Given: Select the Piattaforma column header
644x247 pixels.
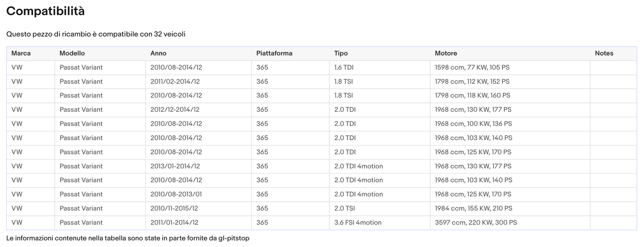Looking at the screenshot, I should [x=274, y=53].
